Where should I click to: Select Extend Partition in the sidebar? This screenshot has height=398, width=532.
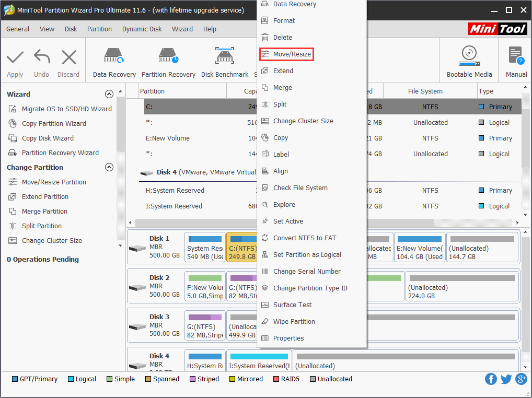[38, 196]
